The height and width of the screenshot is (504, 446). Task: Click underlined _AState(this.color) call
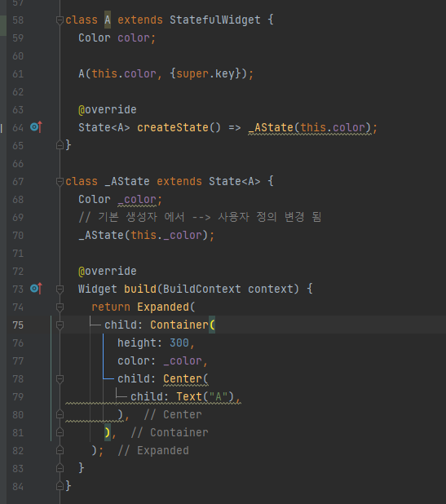click(310, 128)
